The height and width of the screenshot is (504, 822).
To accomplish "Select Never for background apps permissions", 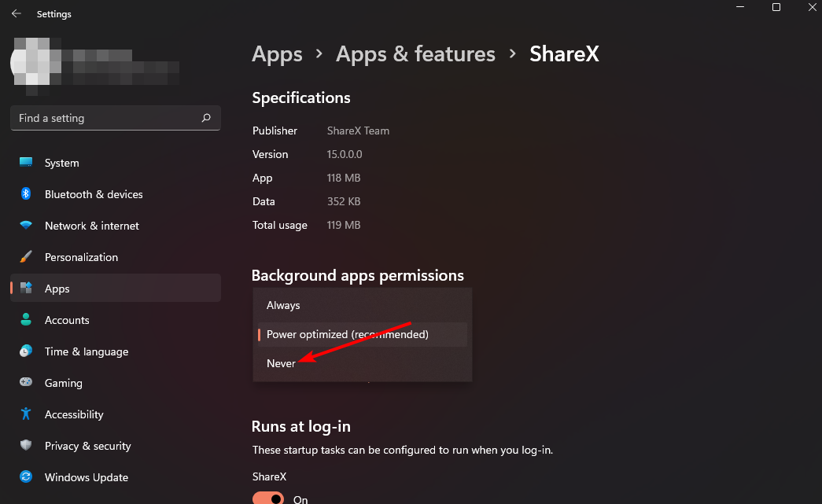I will [281, 363].
